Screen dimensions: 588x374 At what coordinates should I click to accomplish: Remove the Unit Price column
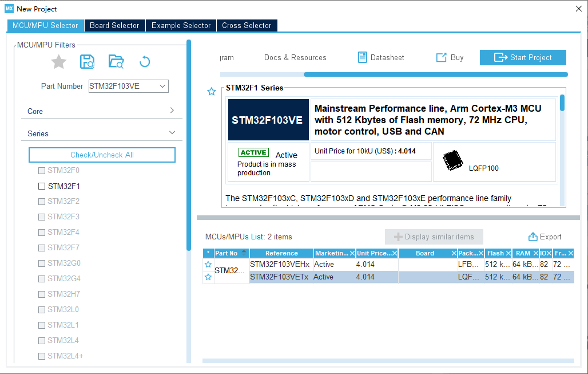click(395, 254)
